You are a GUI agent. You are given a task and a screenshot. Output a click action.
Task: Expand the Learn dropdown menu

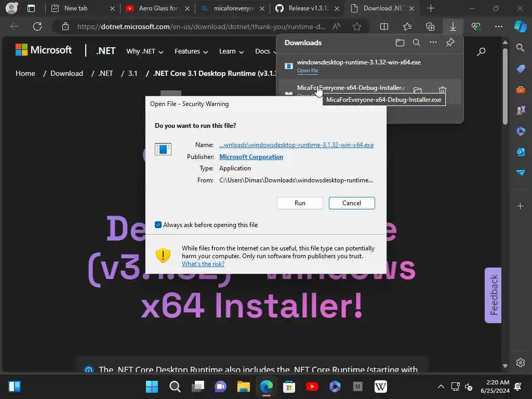(x=231, y=51)
